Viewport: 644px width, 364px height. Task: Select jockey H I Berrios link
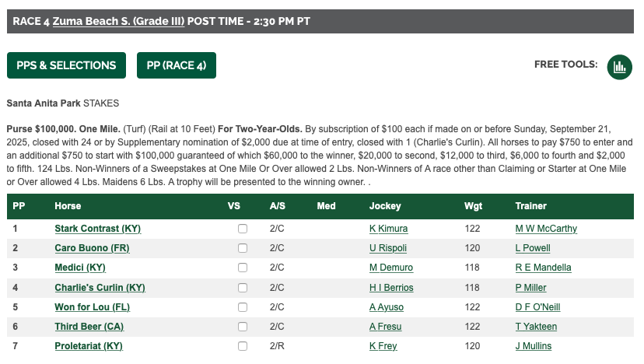click(391, 288)
